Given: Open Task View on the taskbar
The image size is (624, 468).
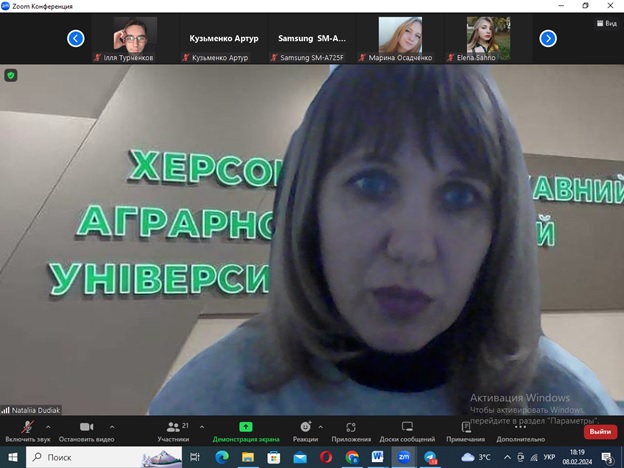Looking at the screenshot, I should [195, 457].
